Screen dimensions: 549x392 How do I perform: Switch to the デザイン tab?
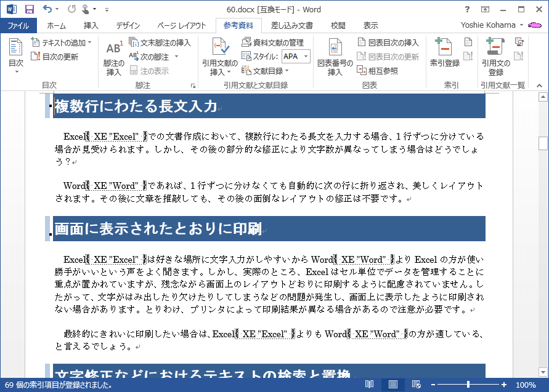128,25
